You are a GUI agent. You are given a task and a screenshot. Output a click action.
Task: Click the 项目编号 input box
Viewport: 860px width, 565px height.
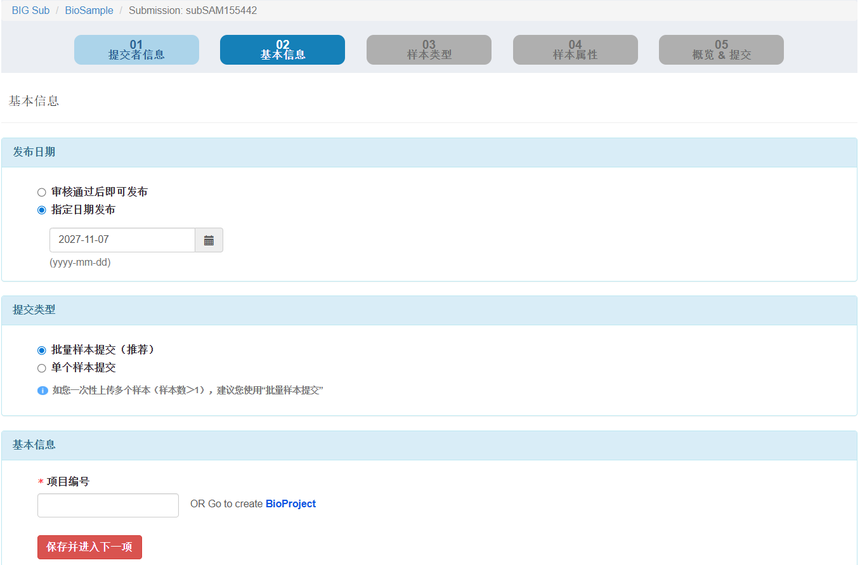pyautogui.click(x=108, y=505)
